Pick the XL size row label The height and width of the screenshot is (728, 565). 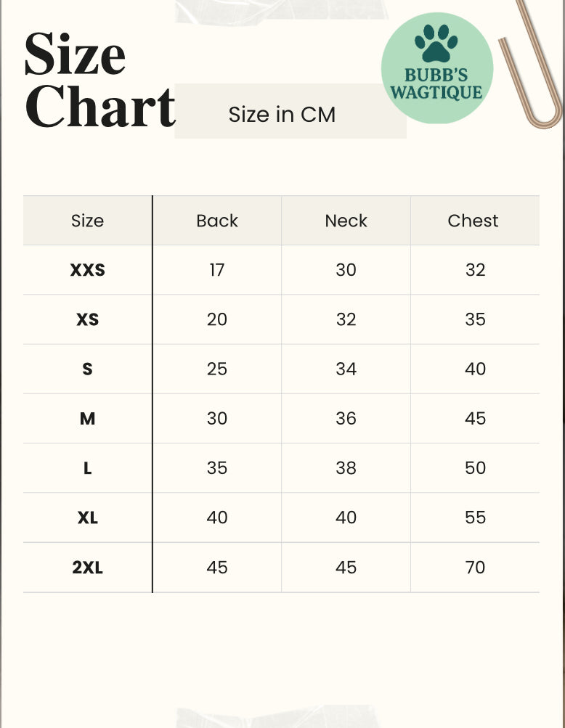pyautogui.click(x=87, y=518)
